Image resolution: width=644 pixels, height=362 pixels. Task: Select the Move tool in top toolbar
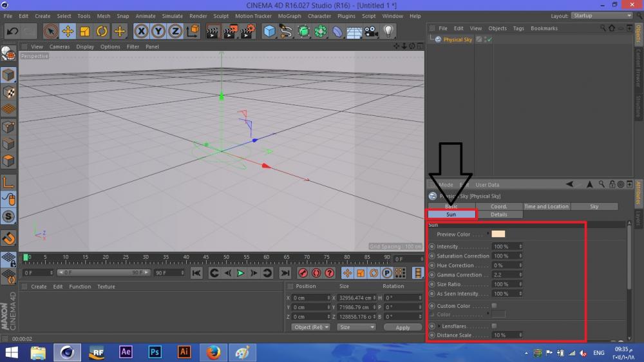[x=68, y=31]
